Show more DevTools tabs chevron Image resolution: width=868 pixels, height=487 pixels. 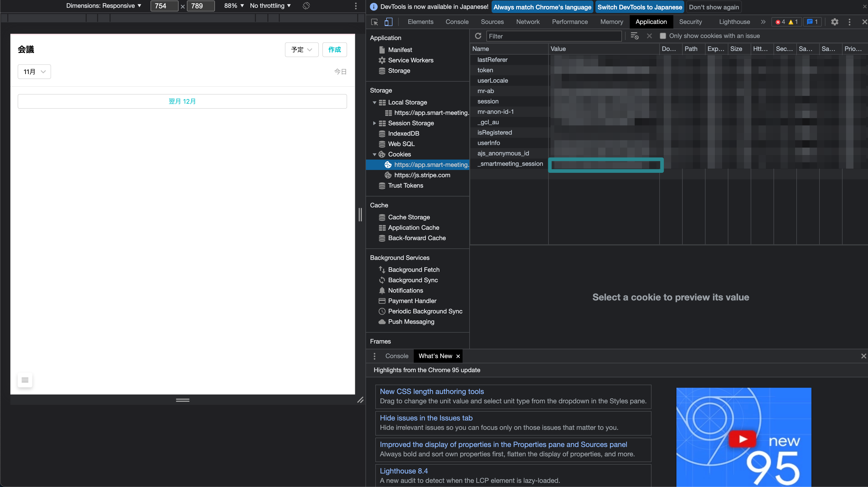click(763, 22)
